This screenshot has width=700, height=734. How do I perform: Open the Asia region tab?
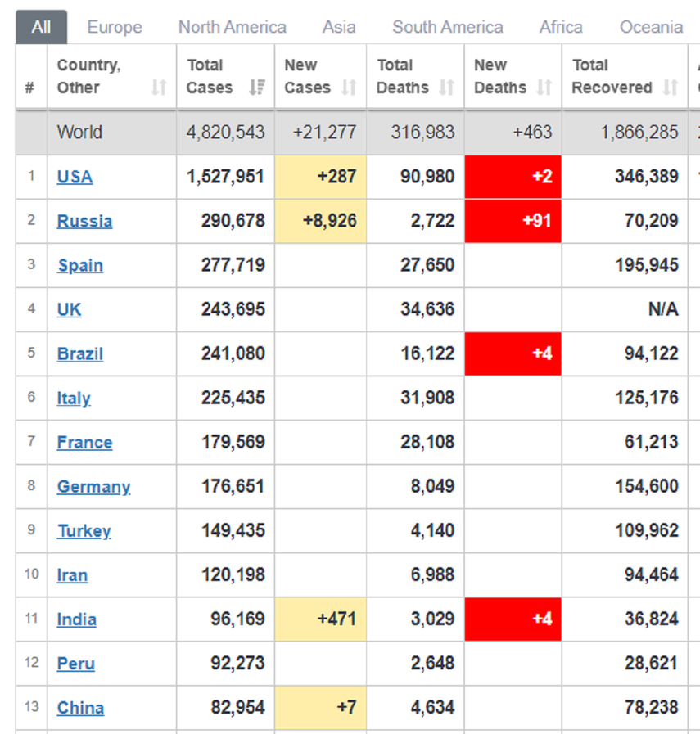[339, 27]
